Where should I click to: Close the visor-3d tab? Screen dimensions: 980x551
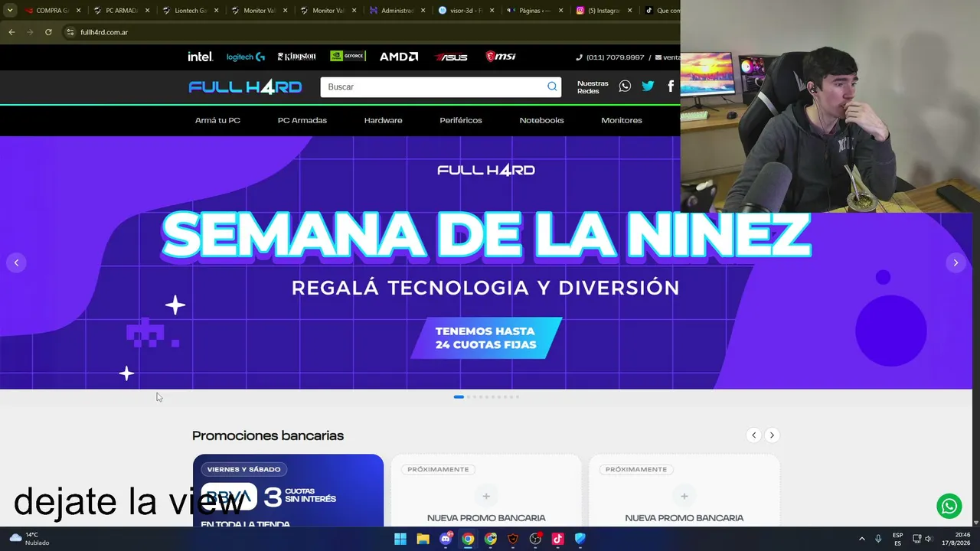click(492, 11)
